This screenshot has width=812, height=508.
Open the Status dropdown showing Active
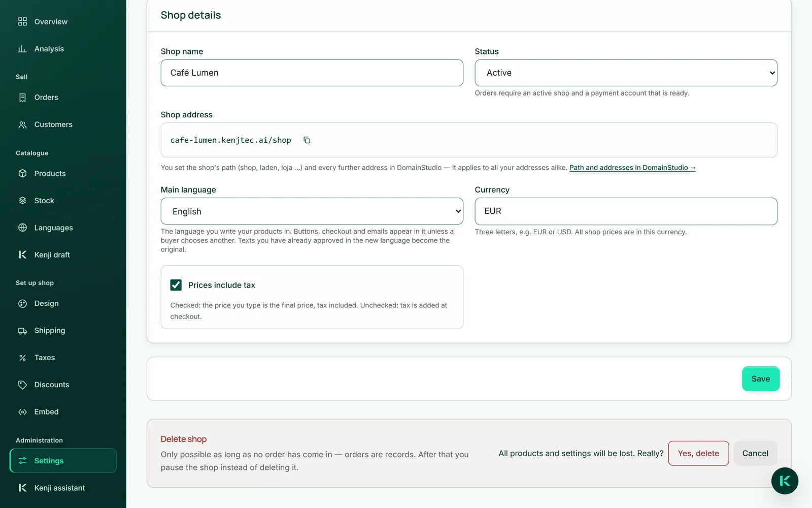[626, 73]
